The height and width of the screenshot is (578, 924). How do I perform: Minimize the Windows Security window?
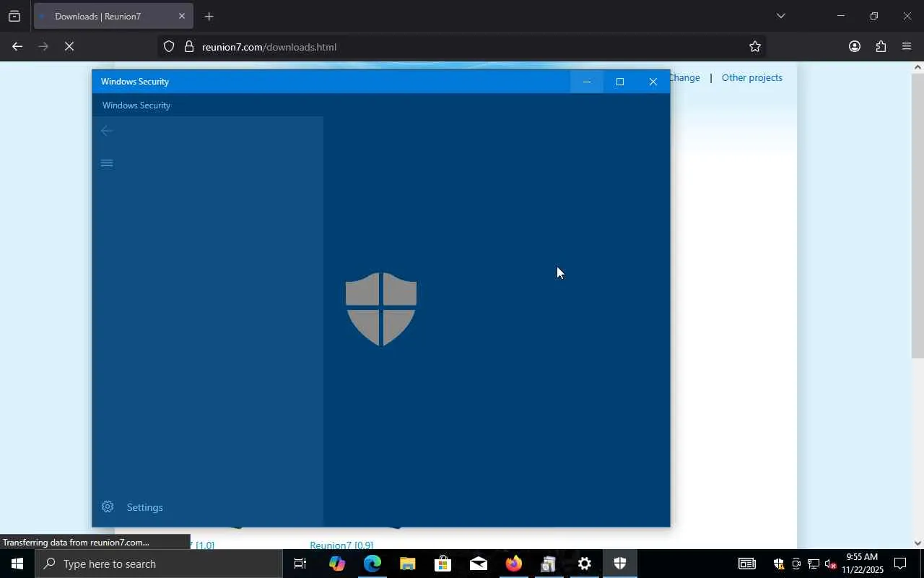pyautogui.click(x=587, y=82)
